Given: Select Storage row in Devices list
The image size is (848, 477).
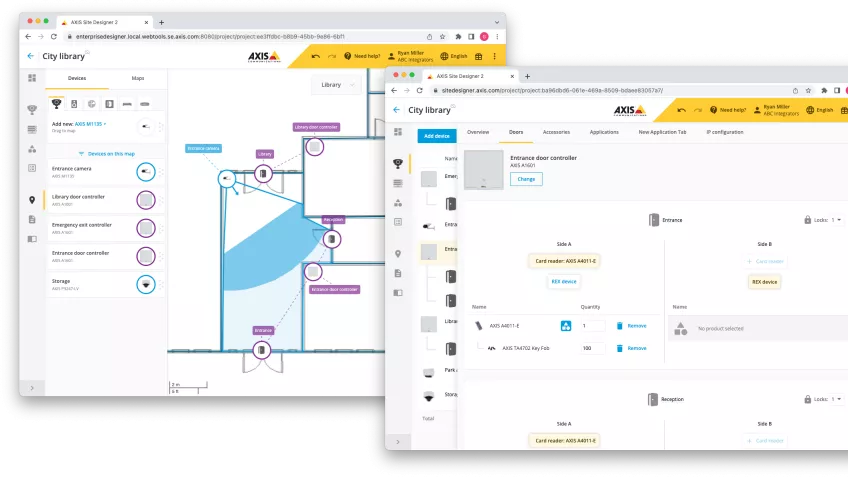Looking at the screenshot, I should [104, 284].
